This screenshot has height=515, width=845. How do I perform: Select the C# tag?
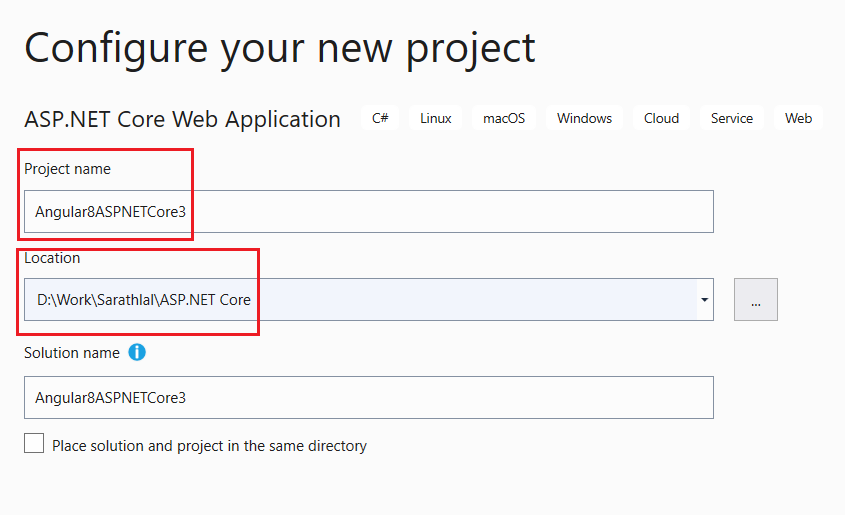(380, 118)
